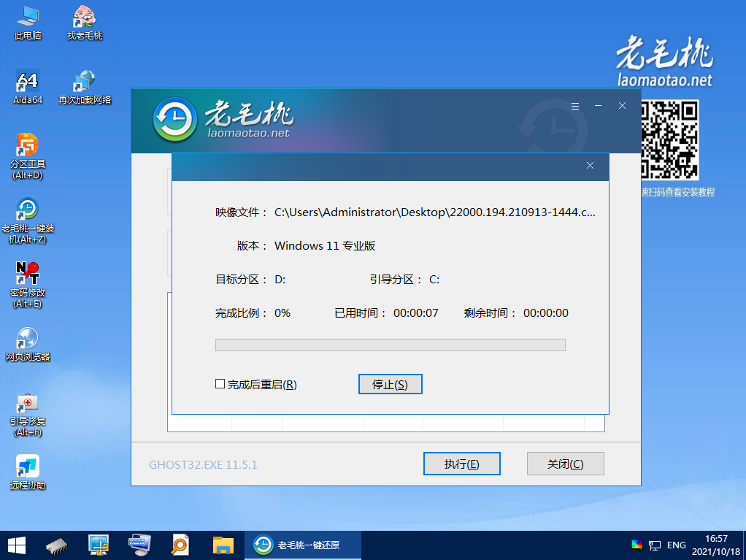Click the 已用时间 00:00:07 value

pyautogui.click(x=415, y=313)
